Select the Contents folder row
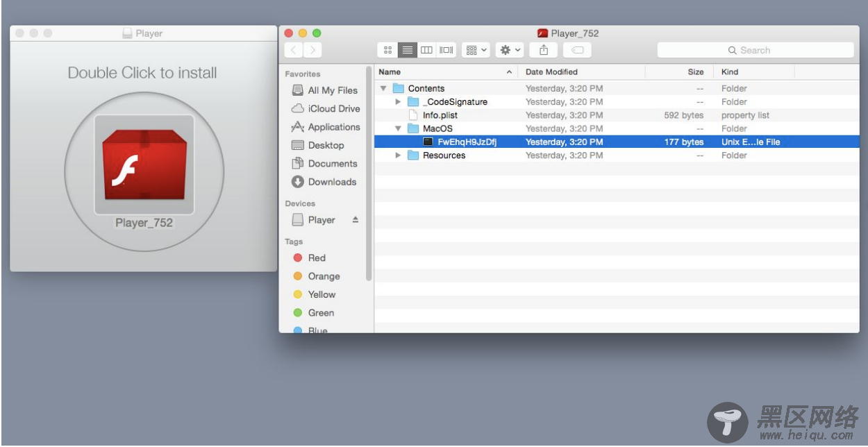 click(x=617, y=88)
